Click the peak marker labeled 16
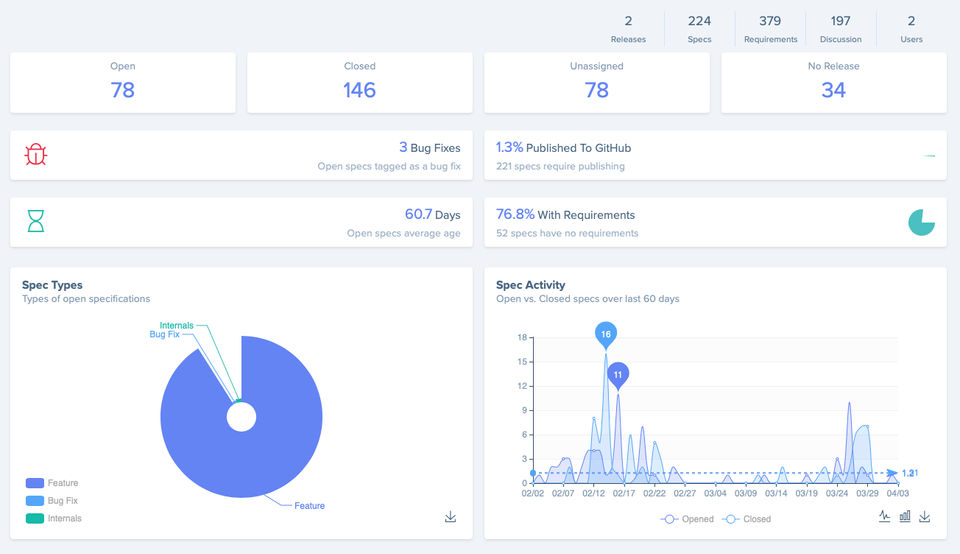The image size is (960, 554). [606, 334]
